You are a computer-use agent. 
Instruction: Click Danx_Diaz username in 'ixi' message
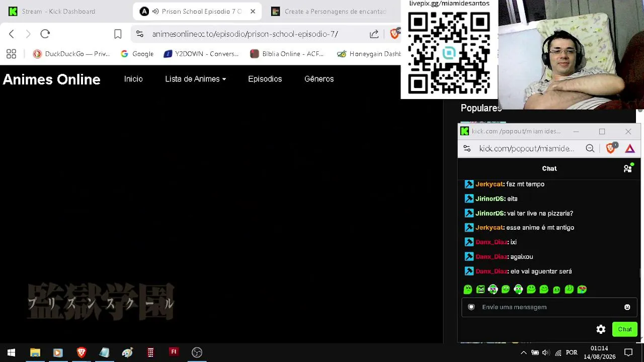[491, 242]
